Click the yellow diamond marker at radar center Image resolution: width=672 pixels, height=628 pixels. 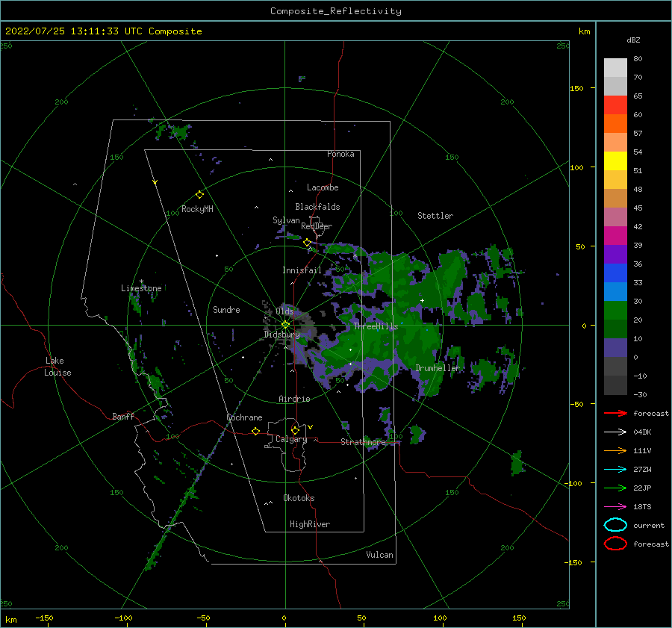tap(285, 325)
